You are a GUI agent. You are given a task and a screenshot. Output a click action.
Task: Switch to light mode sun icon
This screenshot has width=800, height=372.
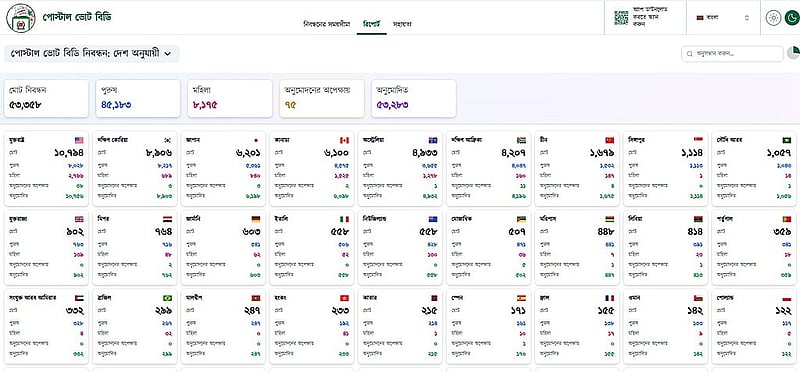[x=773, y=18]
